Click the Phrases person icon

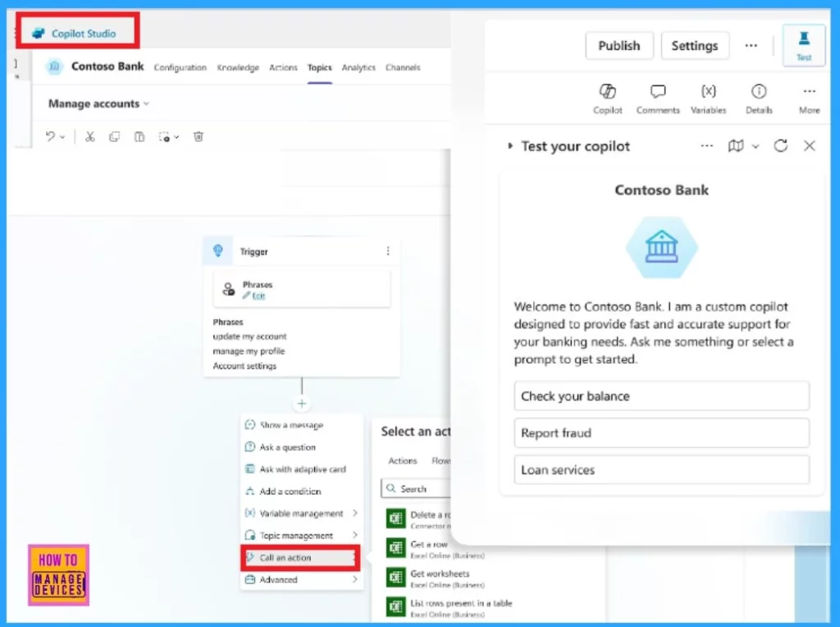(x=228, y=290)
